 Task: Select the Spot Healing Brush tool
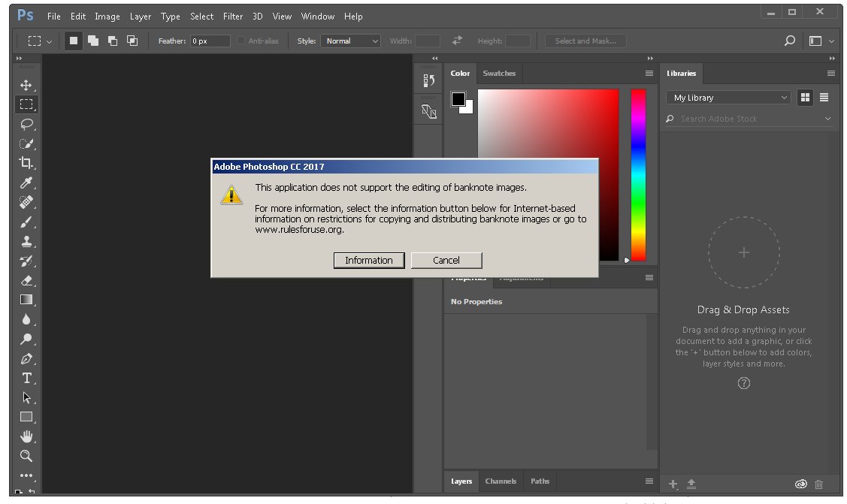pyautogui.click(x=26, y=202)
